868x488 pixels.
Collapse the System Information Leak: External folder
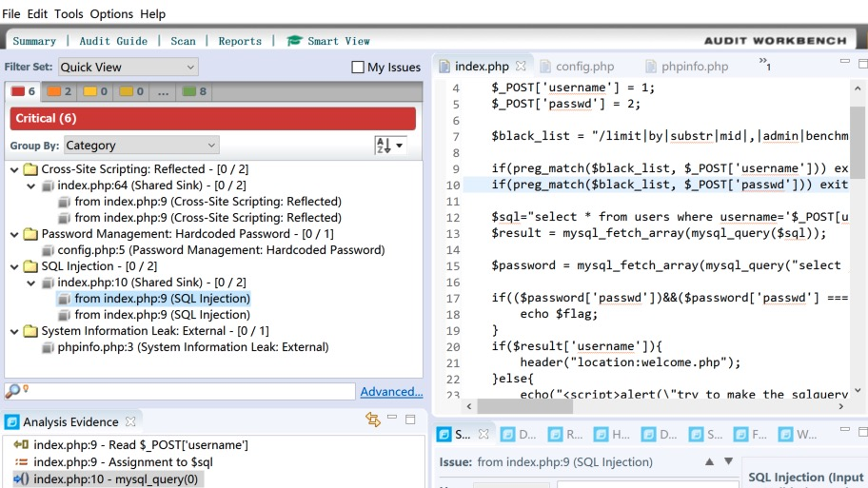pyautogui.click(x=14, y=331)
